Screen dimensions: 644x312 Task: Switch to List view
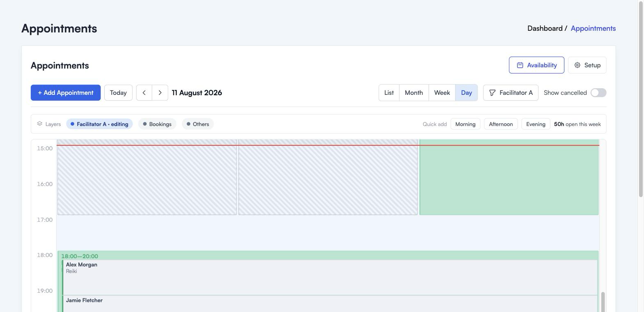389,93
